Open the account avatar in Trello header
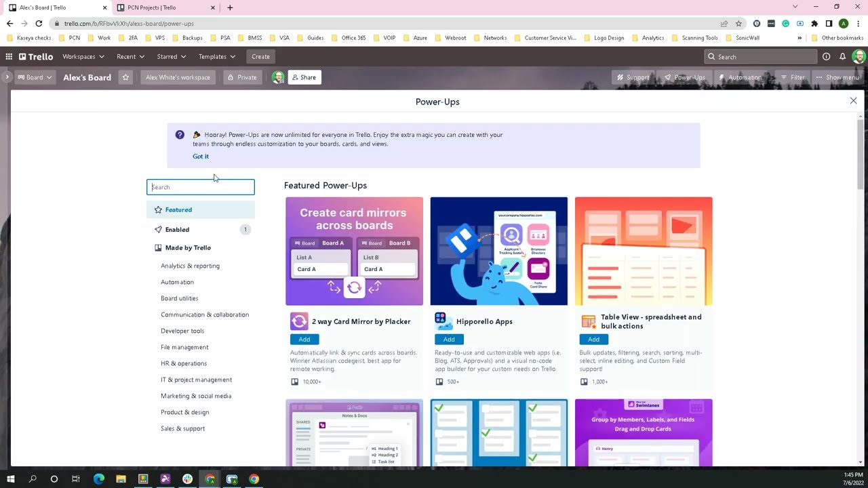Image resolution: width=868 pixels, height=488 pixels. [x=858, y=57]
